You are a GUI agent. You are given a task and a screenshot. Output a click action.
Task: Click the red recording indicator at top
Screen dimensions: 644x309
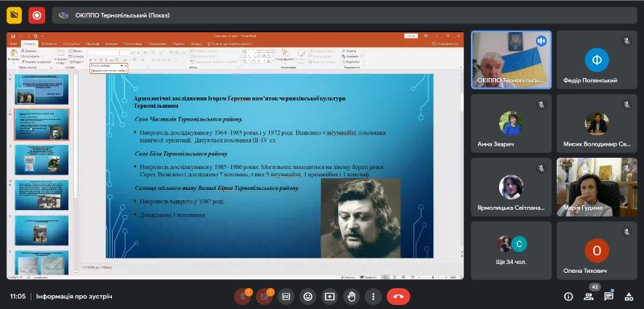[36, 15]
